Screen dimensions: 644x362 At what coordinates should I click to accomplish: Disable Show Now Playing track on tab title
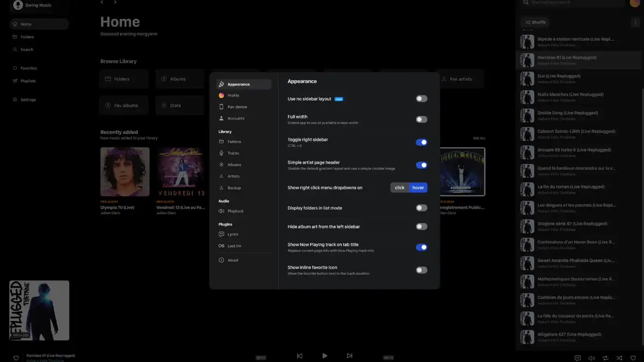click(x=421, y=247)
